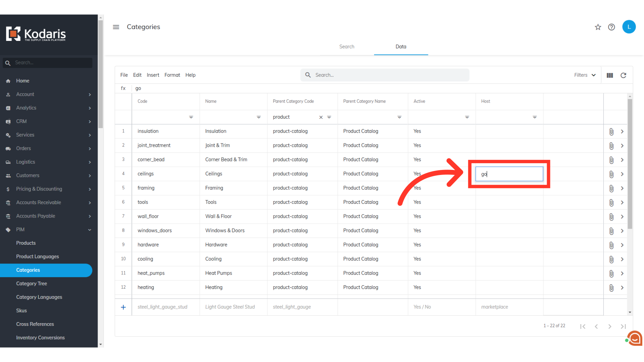The height and width of the screenshot is (362, 644).
Task: Switch to the Search tab
Action: pyautogui.click(x=346, y=47)
